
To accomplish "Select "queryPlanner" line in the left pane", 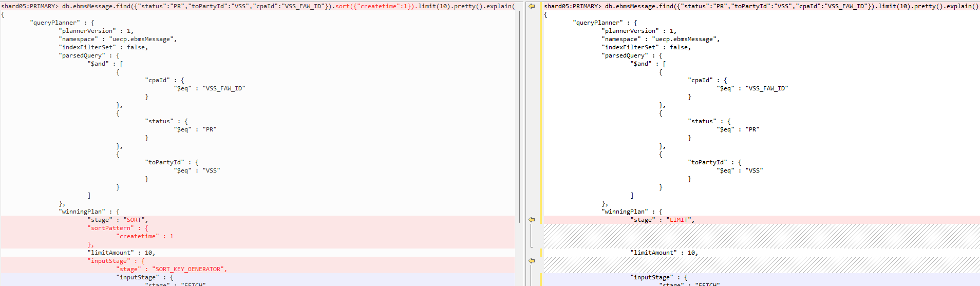I will click(x=62, y=23).
